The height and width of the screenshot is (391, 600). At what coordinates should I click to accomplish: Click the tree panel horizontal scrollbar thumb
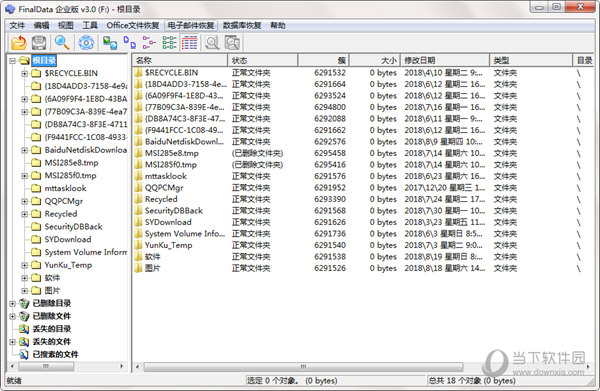click(46, 367)
